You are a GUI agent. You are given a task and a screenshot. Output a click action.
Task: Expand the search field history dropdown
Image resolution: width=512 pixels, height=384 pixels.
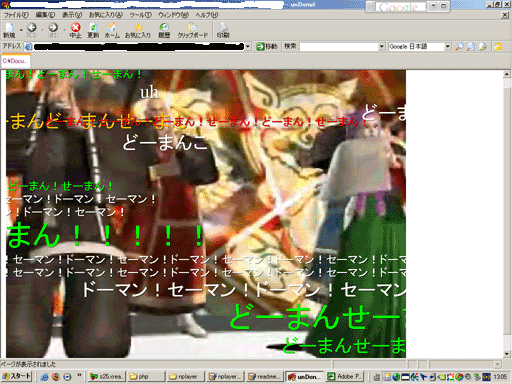pyautogui.click(x=382, y=47)
